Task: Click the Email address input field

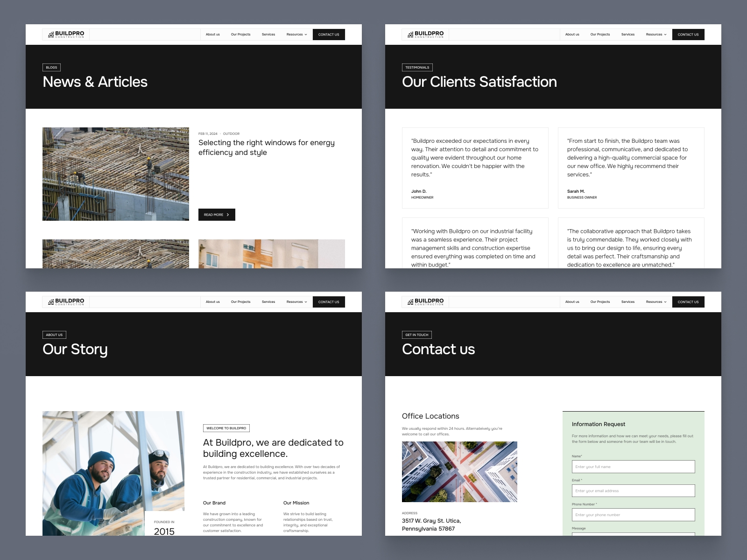Action: pos(634,491)
